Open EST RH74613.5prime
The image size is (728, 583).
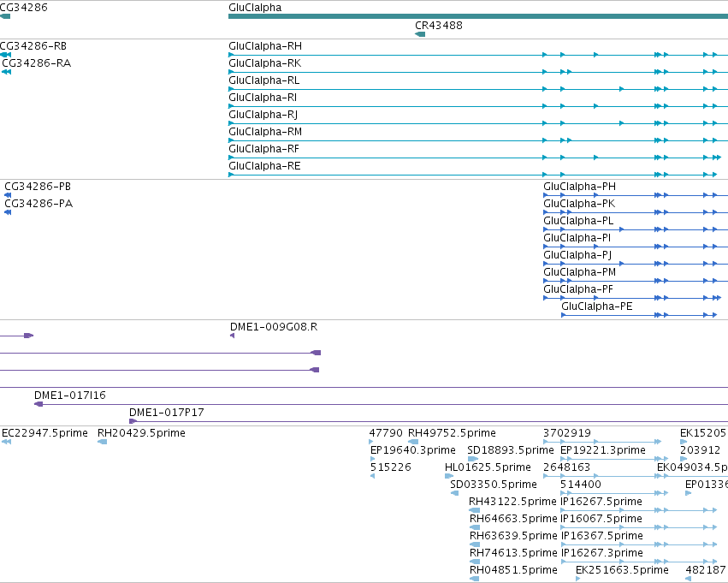(x=513, y=553)
